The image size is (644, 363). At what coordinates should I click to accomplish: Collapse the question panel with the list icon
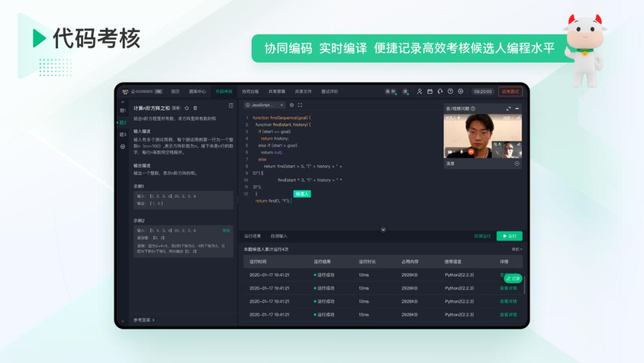tap(231, 106)
